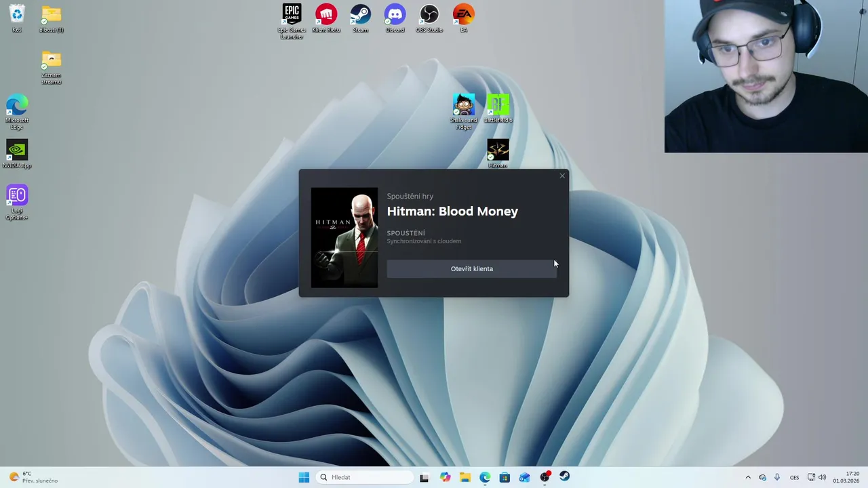
Task: Switch to Edge in the taskbar
Action: pyautogui.click(x=485, y=477)
